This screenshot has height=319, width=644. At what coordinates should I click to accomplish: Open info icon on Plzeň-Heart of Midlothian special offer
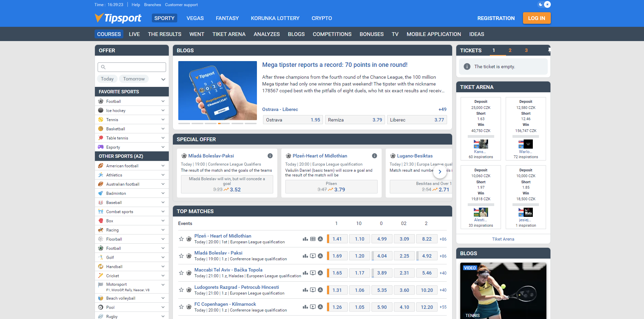pos(375,156)
